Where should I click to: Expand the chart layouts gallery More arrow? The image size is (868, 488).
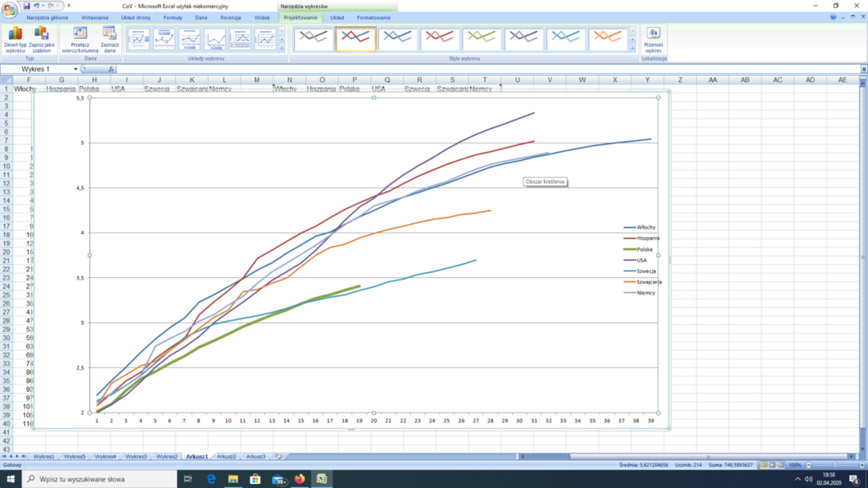(281, 49)
